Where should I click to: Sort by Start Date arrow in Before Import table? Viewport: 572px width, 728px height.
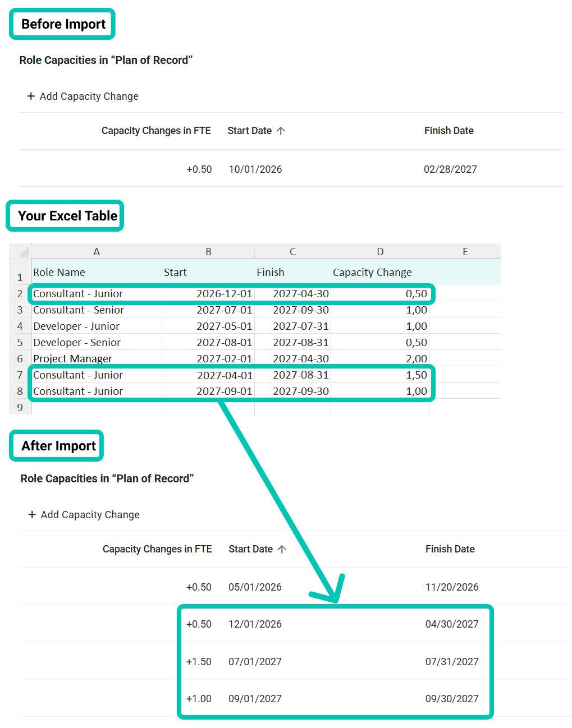281,131
